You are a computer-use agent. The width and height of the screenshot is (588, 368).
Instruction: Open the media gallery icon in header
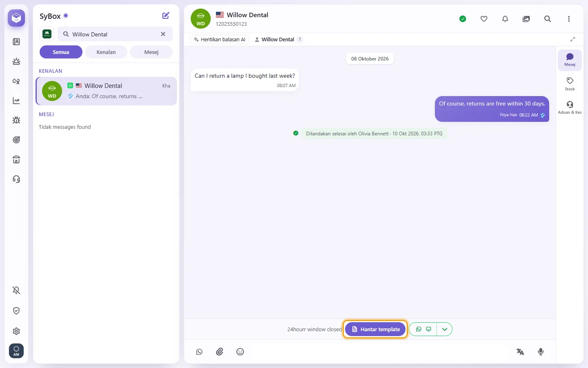526,19
